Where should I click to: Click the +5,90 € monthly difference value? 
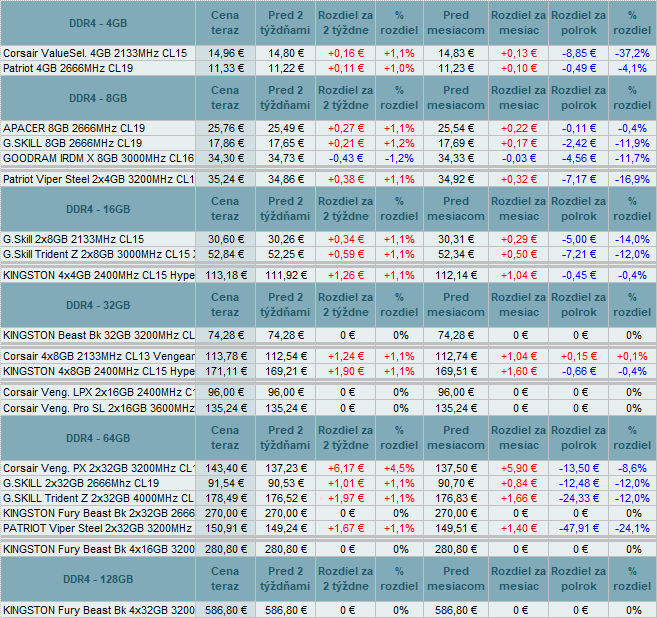519,468
